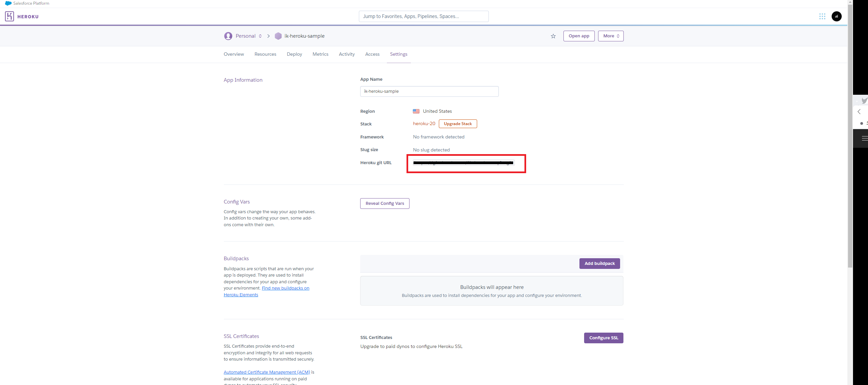Click the App Name input field
Image resolution: width=868 pixels, height=385 pixels.
click(429, 91)
